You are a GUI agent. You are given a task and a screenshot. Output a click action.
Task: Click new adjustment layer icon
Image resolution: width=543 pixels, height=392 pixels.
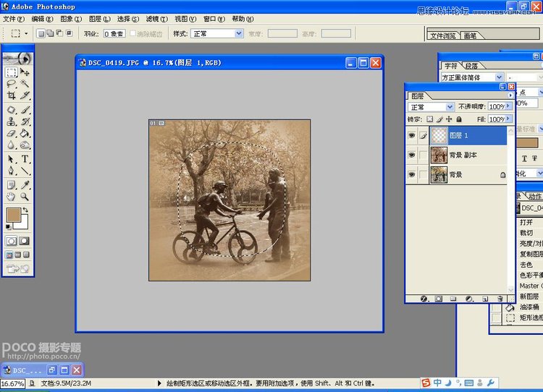[x=469, y=299]
